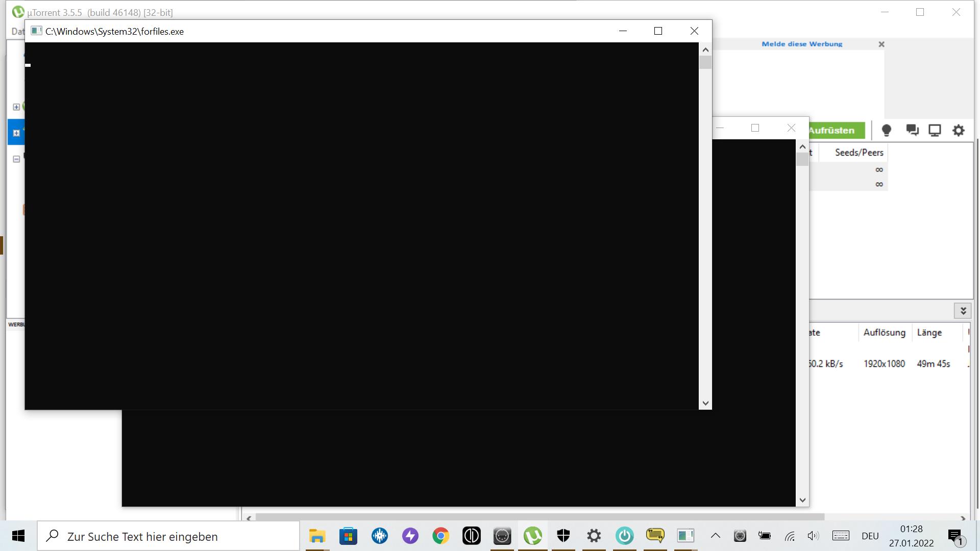Viewport: 980px width, 551px height.
Task: Click the lightbulb tips icon in µTorrent toolbar
Action: (887, 131)
